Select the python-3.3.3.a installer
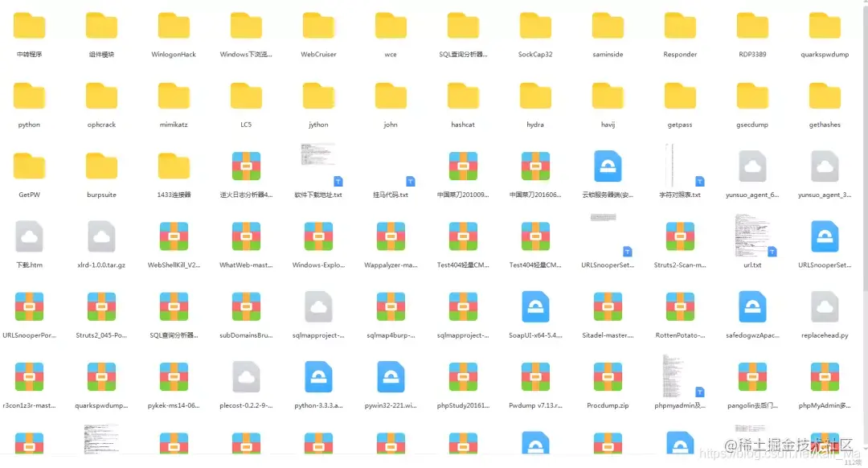Viewport: 868px width, 468px height. click(x=318, y=376)
